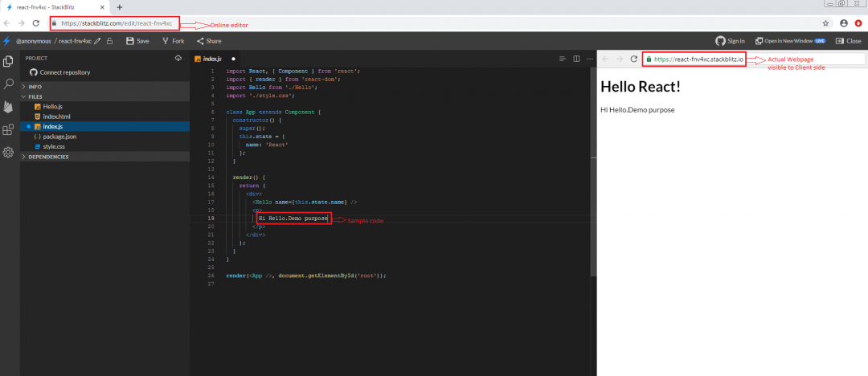The image size is (868, 376).
Task: Click the split editor icon
Action: 576,59
